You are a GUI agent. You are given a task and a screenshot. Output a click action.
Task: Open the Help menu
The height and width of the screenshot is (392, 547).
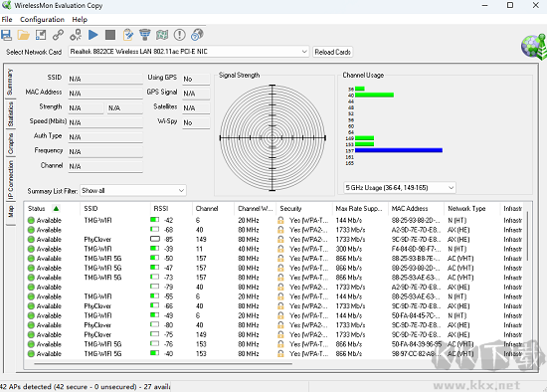[80, 20]
